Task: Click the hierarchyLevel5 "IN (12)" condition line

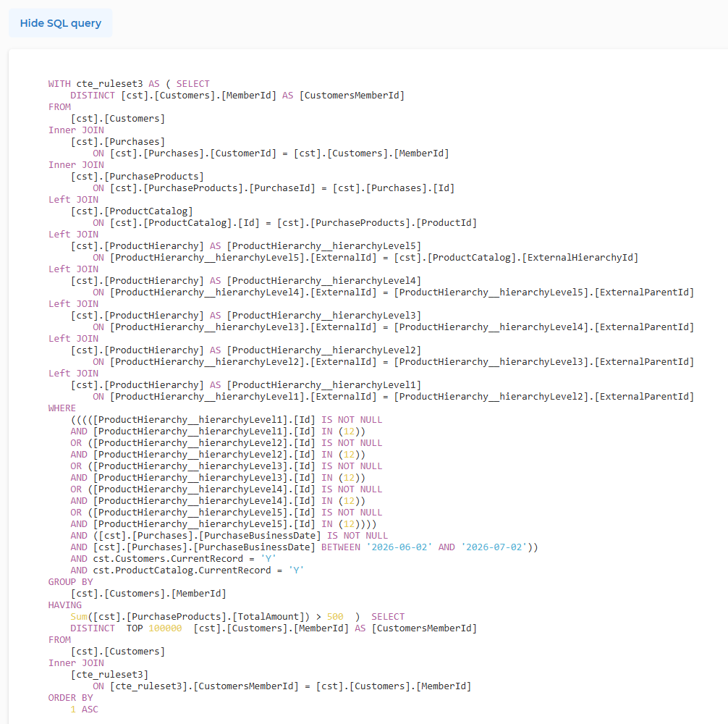Action: click(x=224, y=524)
